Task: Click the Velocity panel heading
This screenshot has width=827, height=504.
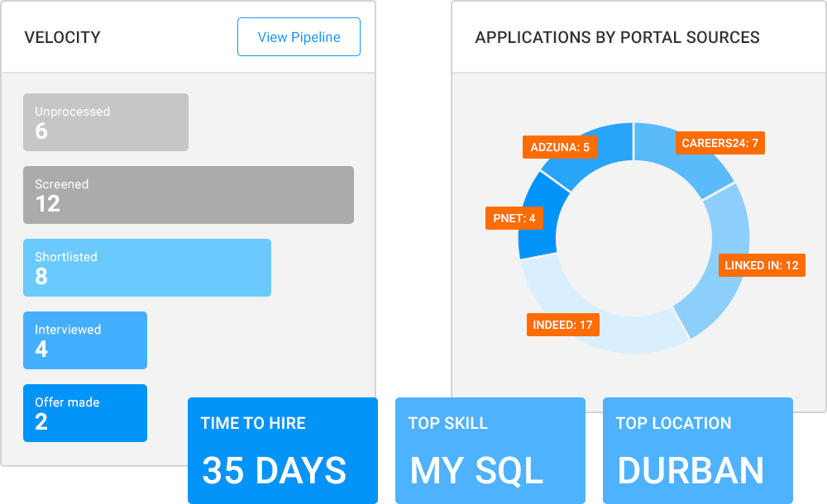Action: pos(62,37)
